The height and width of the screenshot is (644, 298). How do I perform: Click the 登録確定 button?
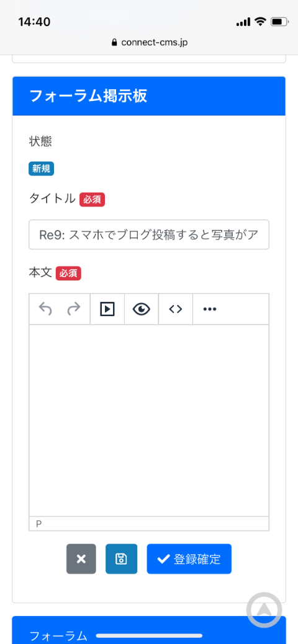point(189,558)
